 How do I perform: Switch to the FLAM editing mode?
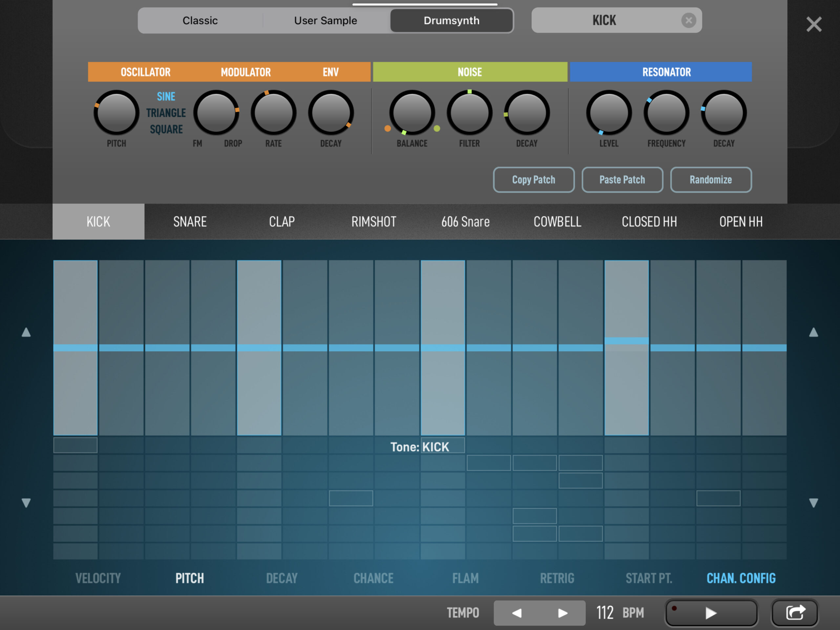[x=465, y=578]
